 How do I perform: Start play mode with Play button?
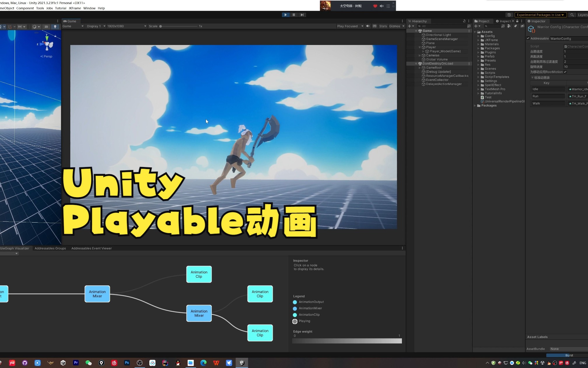pyautogui.click(x=286, y=15)
